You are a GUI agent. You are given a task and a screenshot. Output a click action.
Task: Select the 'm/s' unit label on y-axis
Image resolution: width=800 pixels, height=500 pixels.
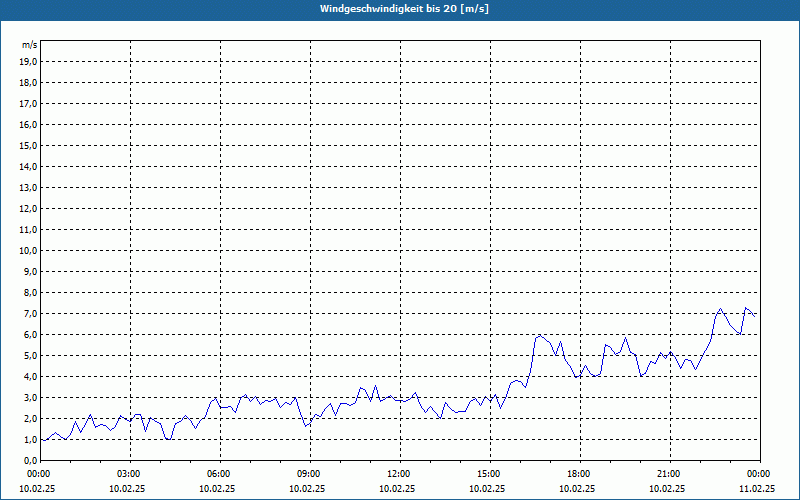tap(30, 45)
